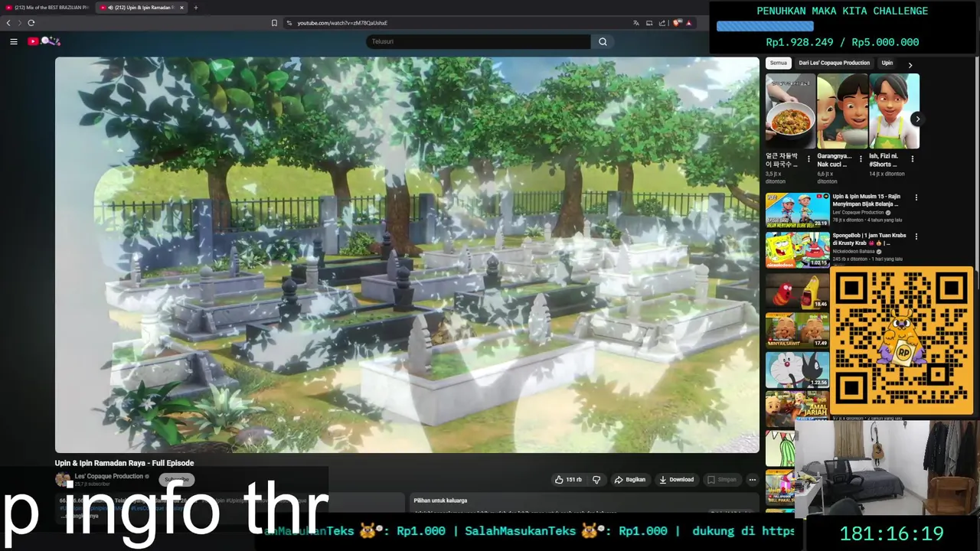
Task: Switch to the Mix of the BEST BRAZILIAN tab
Action: (x=47, y=8)
